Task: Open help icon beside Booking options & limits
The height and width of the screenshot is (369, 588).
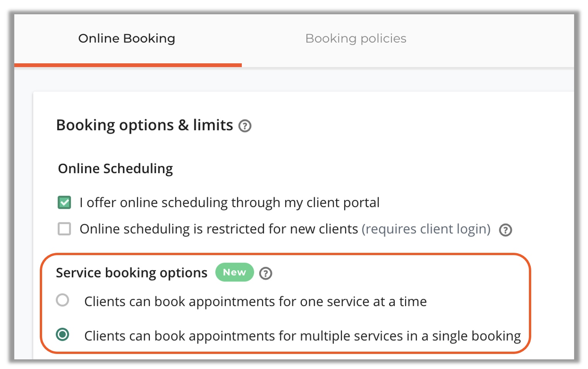Action: [245, 126]
